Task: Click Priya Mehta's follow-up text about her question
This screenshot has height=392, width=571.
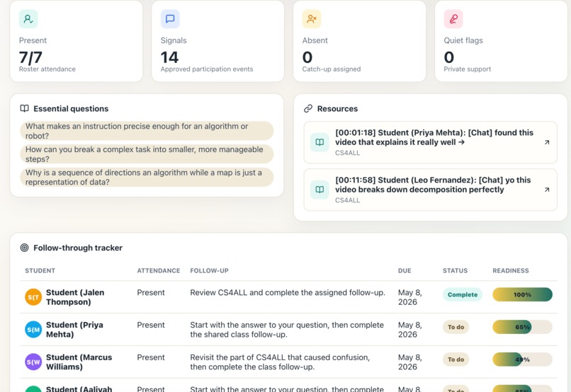Action: (287, 330)
